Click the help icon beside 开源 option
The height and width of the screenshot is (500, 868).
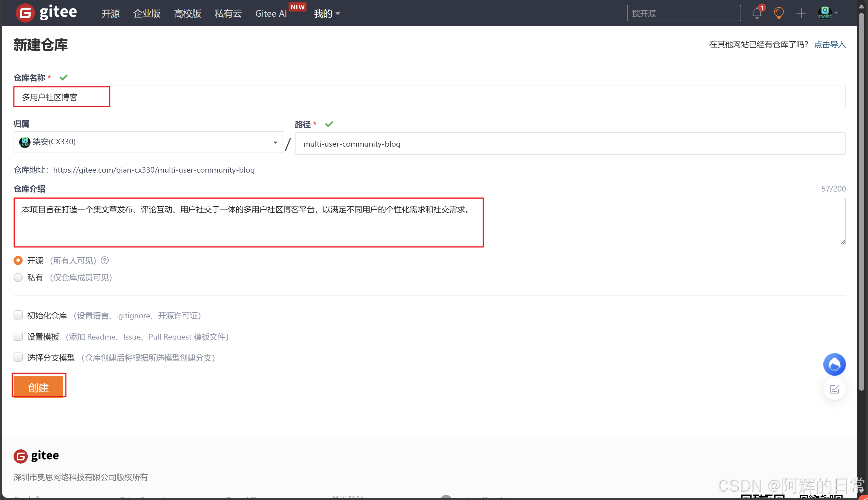(105, 261)
